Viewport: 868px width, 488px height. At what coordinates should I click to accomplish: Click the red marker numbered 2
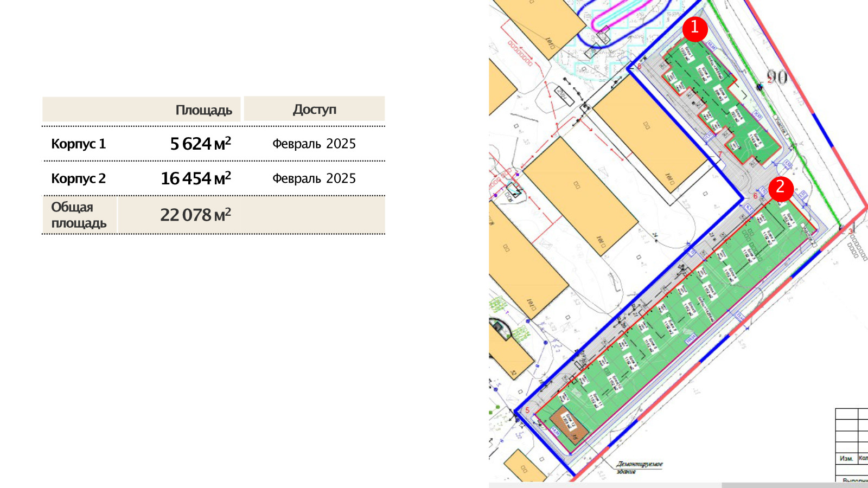[x=781, y=189]
